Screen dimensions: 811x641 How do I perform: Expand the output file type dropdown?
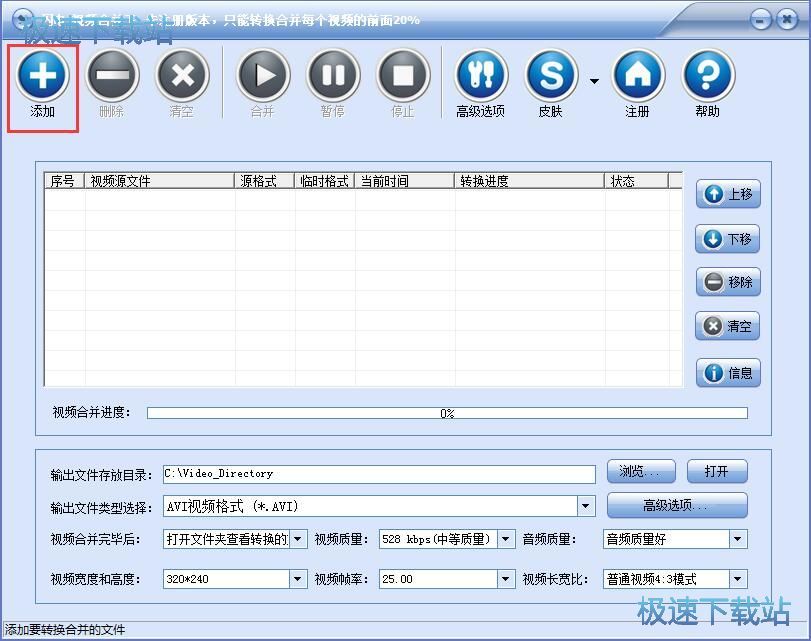tap(587, 506)
